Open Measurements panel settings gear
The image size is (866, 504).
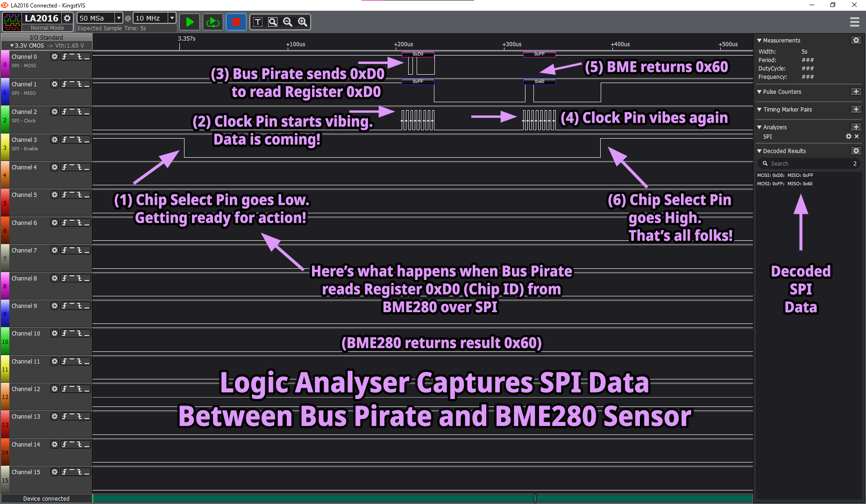856,40
